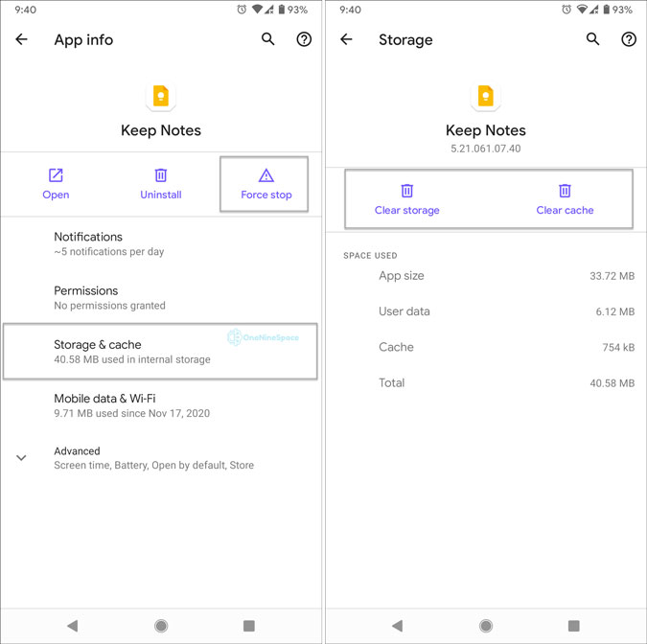Screen dimensions: 647x644
Task: Expand Advanced section chevron
Action: coord(21,457)
